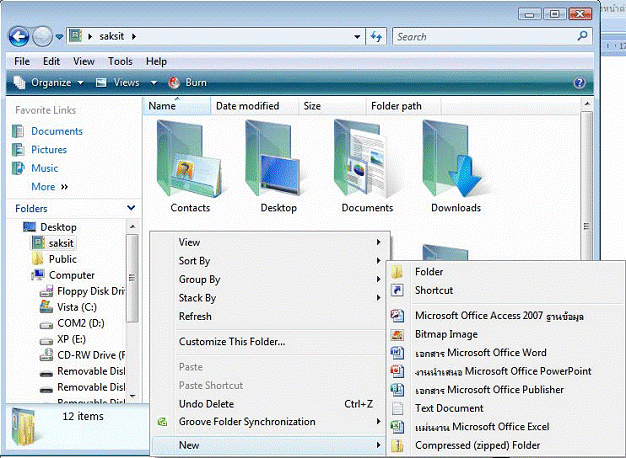Open Pictures in Favorite Links
This screenshot has height=458, width=626.
click(40, 149)
